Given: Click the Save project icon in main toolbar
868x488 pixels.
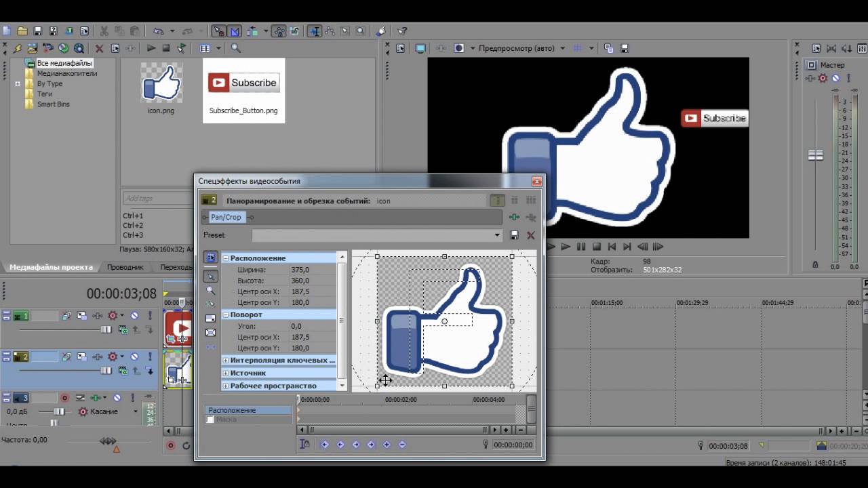Looking at the screenshot, I should point(38,31).
